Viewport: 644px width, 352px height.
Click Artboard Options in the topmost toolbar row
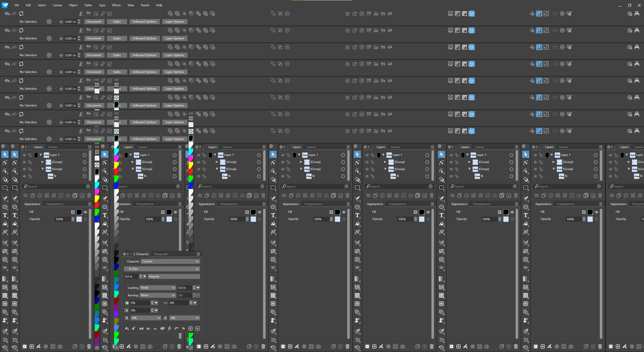pos(144,22)
